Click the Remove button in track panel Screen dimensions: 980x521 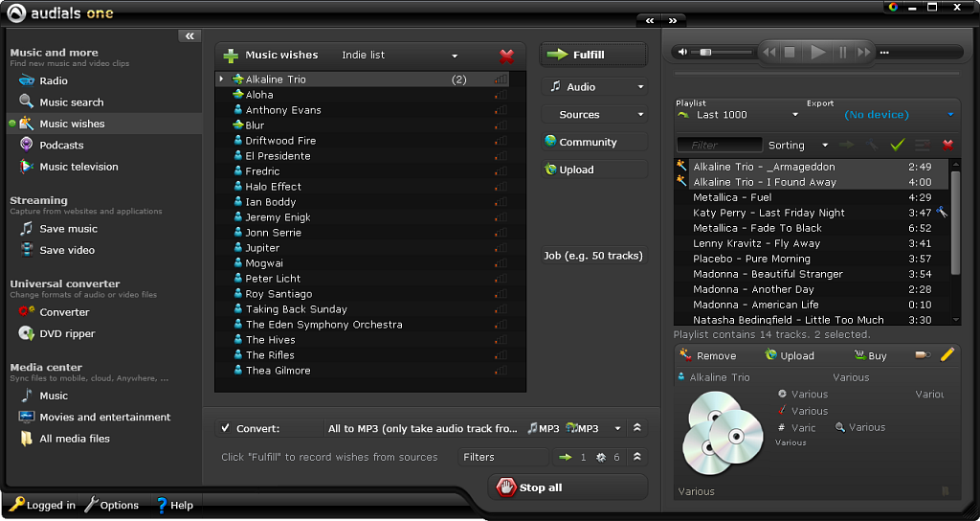pyautogui.click(x=708, y=355)
